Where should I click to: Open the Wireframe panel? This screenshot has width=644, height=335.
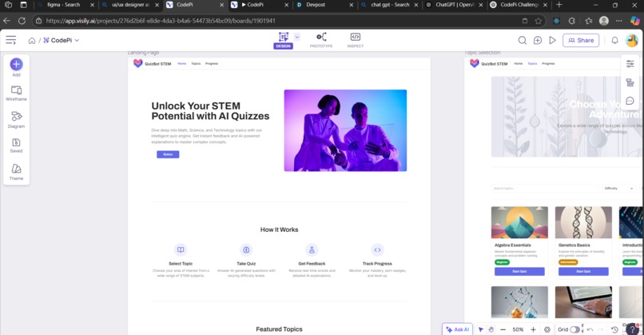(x=16, y=94)
